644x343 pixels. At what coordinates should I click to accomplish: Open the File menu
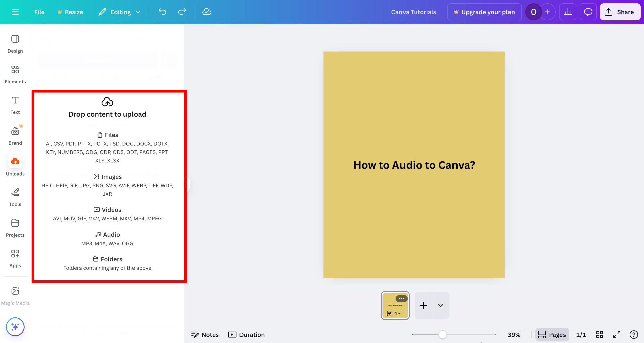tap(39, 12)
